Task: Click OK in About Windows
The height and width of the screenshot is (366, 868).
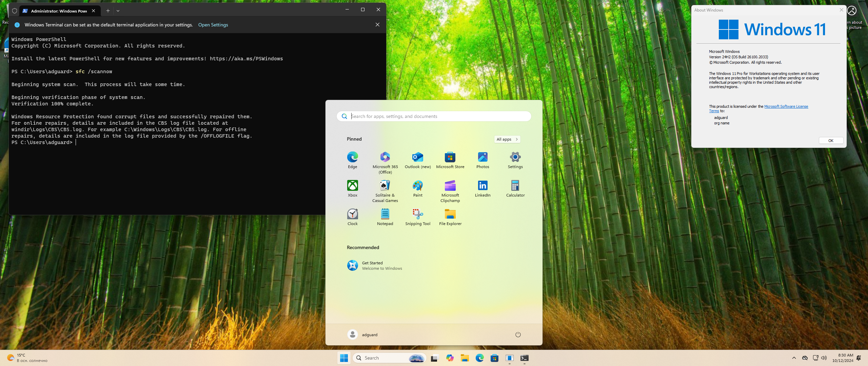Action: (x=831, y=141)
